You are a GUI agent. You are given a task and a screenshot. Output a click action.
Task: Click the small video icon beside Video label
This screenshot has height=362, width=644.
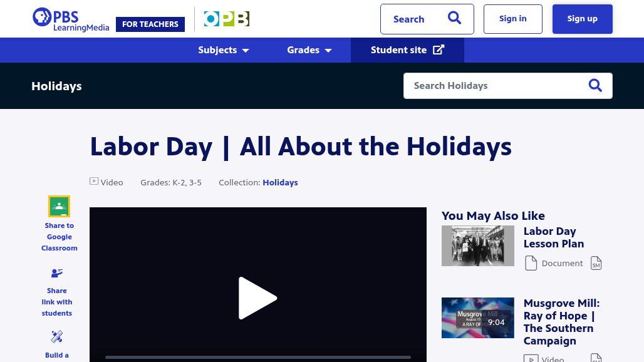(x=94, y=181)
